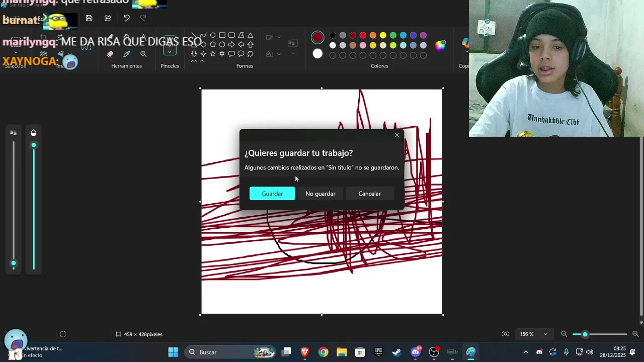Show hidden system tray icons chevron
Viewport: 644px width, 362px height.
coord(526,352)
